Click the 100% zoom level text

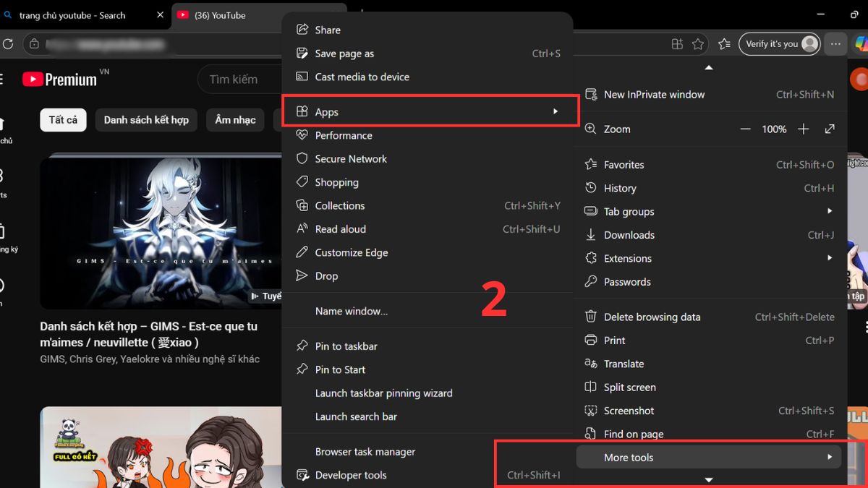coord(774,129)
